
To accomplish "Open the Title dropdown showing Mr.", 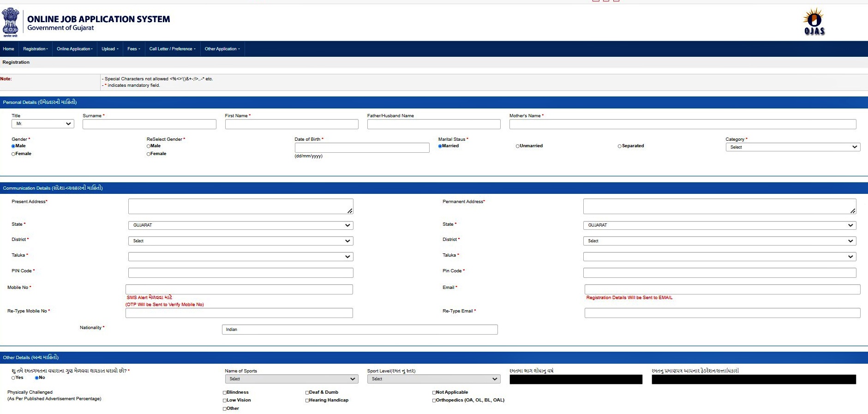I will (43, 124).
